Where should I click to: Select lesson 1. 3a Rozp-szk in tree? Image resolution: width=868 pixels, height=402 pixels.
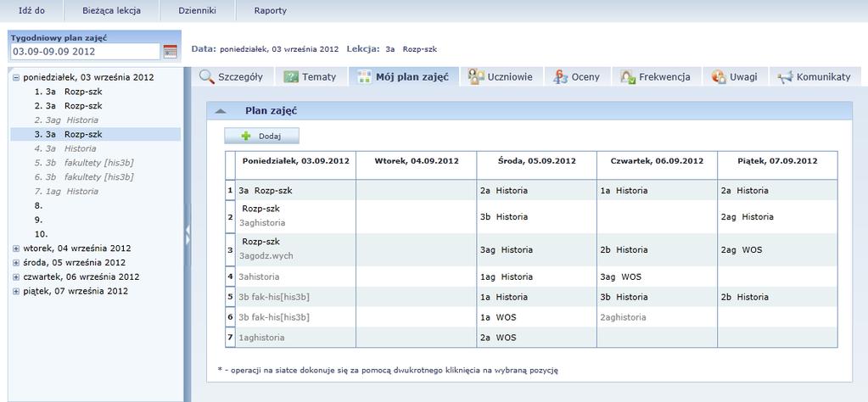(68, 92)
